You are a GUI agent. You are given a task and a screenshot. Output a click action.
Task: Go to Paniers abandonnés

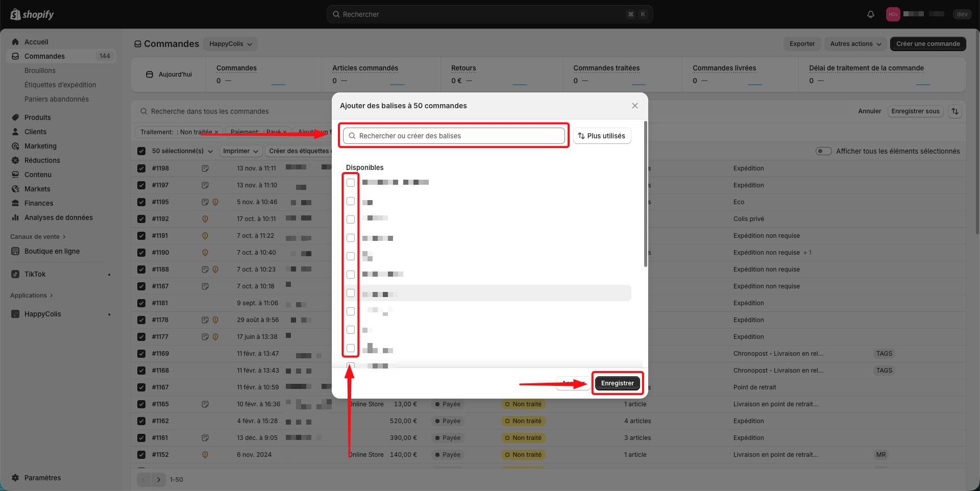click(x=57, y=99)
